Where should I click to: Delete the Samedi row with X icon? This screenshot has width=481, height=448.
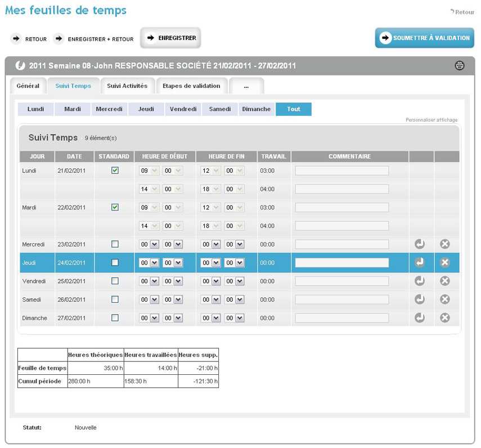(445, 299)
